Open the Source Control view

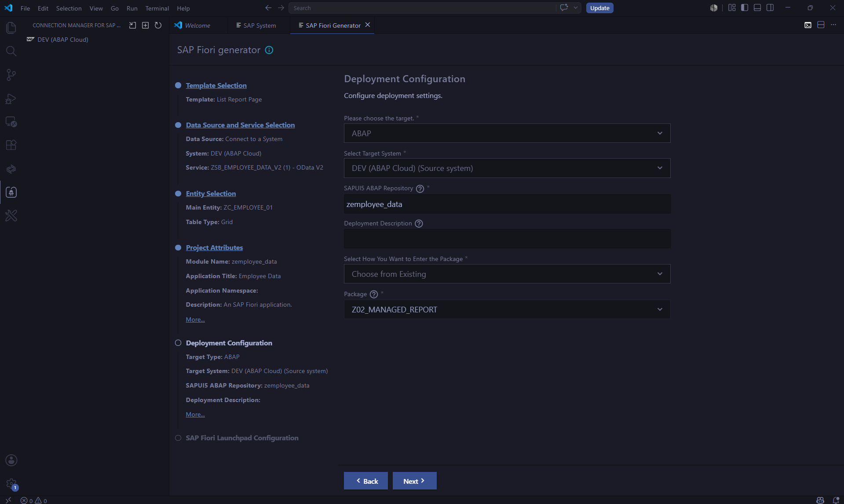(11, 75)
